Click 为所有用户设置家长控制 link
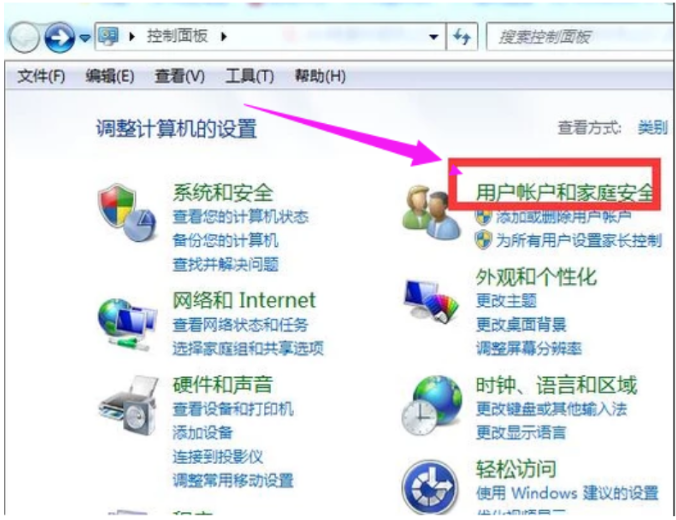Screen dimensions: 676x520 coord(579,240)
